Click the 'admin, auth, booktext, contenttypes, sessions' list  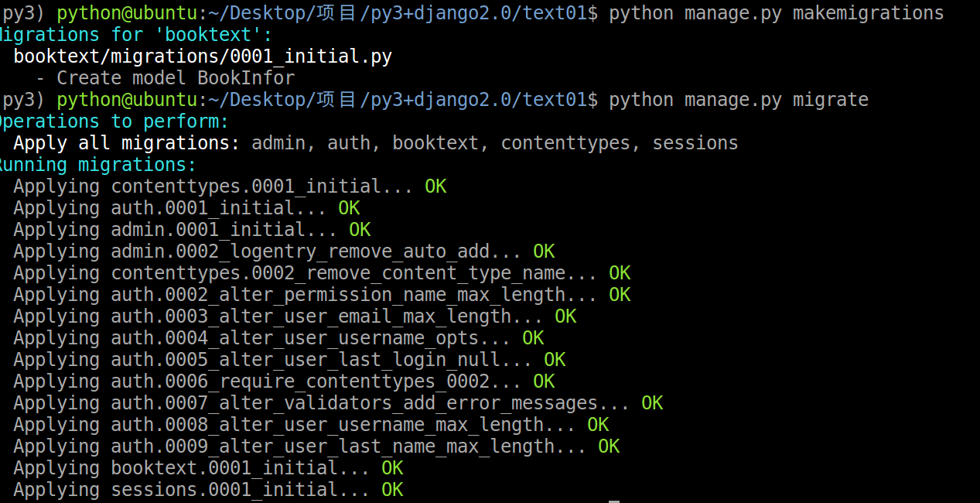(495, 143)
